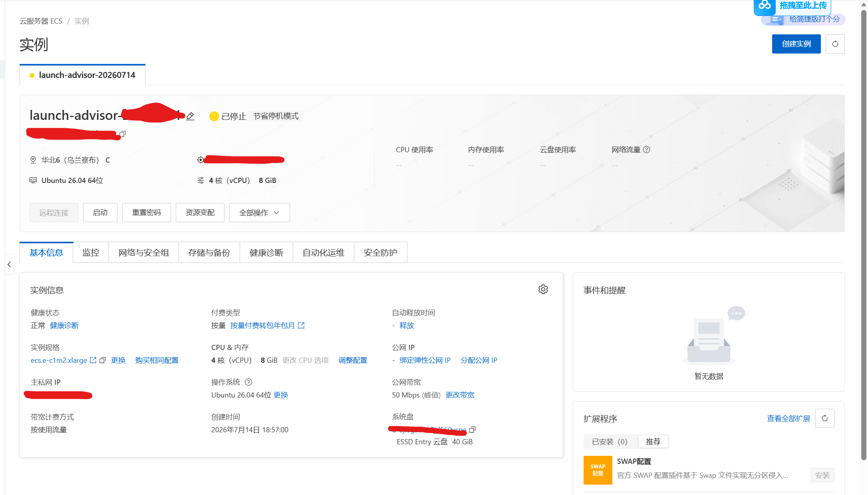The height and width of the screenshot is (495, 868).
Task: Open the 安全防护 tab
Action: [380, 252]
